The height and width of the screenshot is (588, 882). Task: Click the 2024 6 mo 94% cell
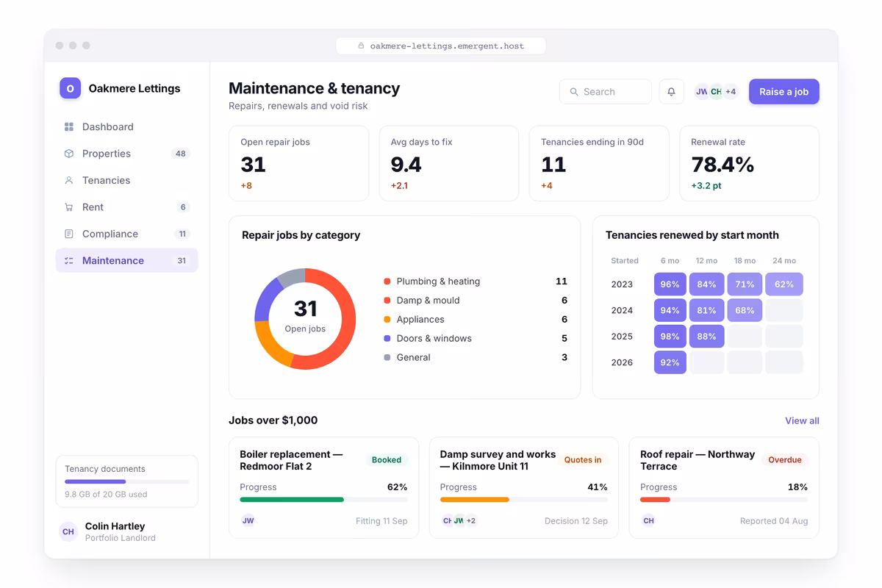click(x=670, y=310)
